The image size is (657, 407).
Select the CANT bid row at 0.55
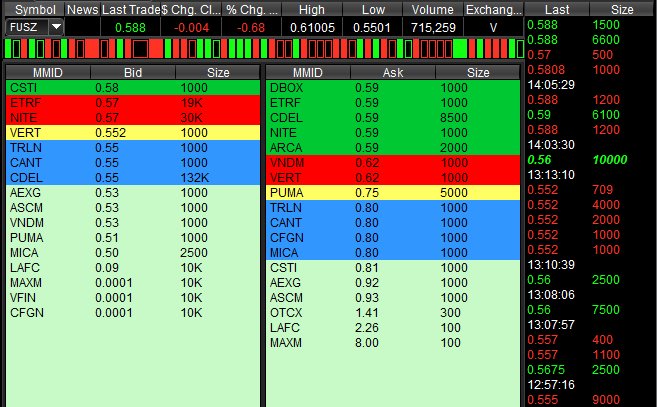[x=133, y=163]
